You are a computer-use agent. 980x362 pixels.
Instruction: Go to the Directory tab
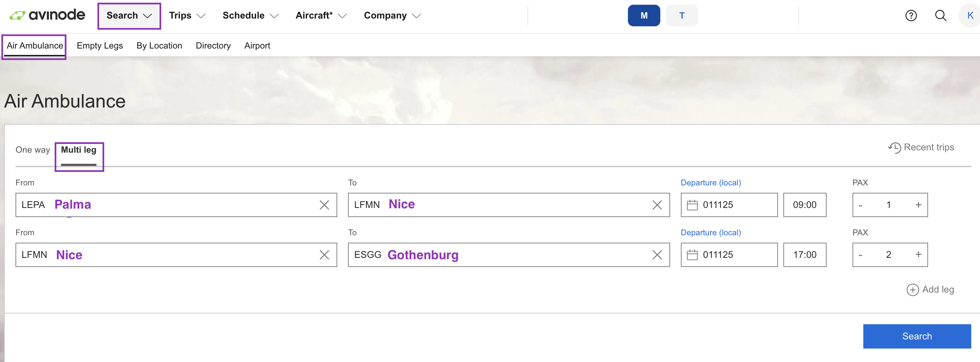pos(213,46)
